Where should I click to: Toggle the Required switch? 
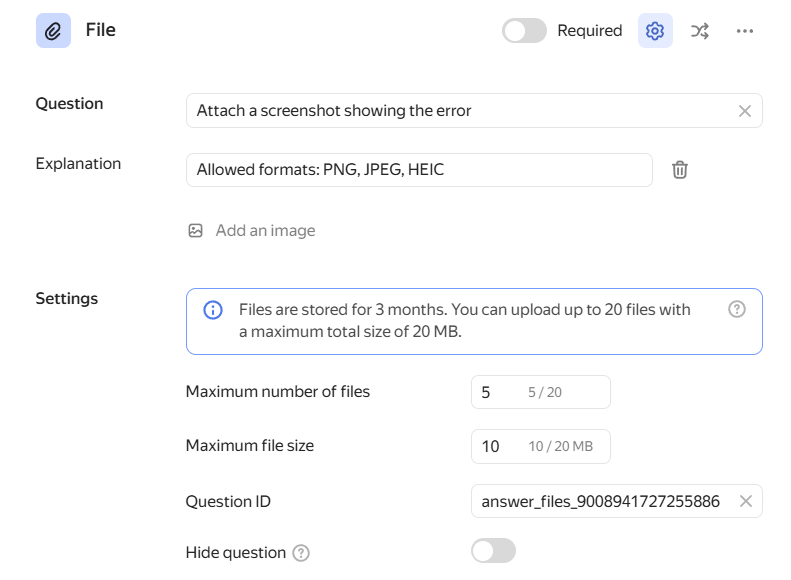(524, 31)
